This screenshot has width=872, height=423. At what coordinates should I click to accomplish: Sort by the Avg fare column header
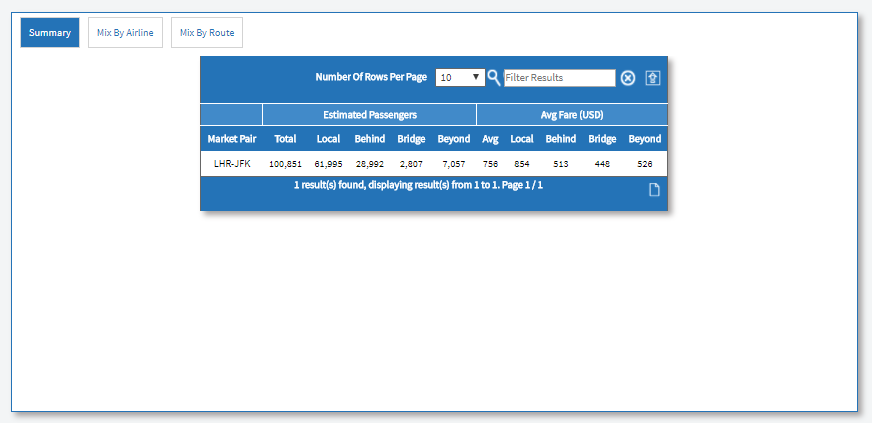(490, 139)
